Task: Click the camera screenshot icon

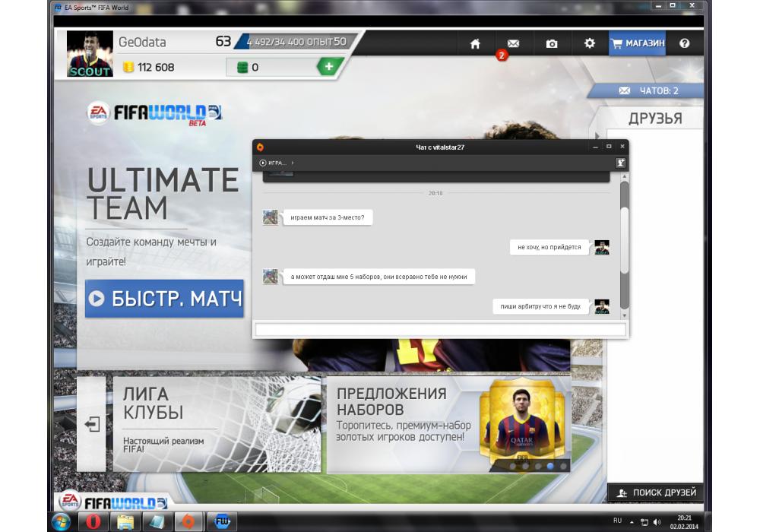Action: [x=552, y=44]
